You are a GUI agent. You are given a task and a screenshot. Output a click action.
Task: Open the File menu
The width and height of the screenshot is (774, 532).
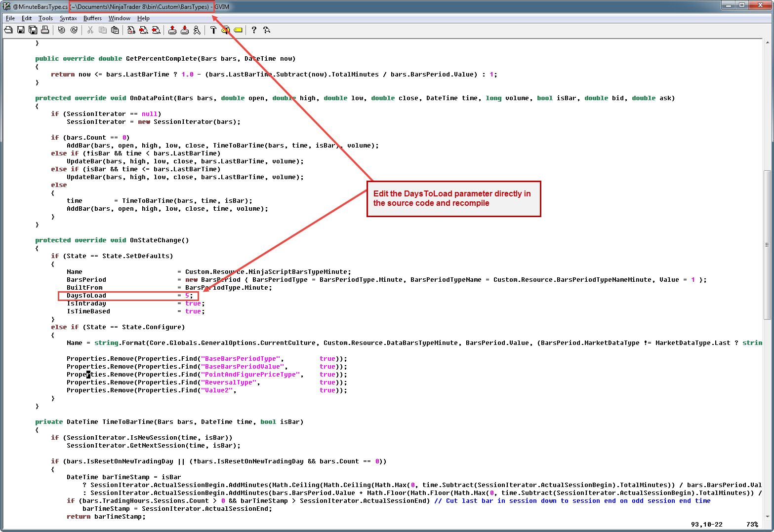point(10,18)
